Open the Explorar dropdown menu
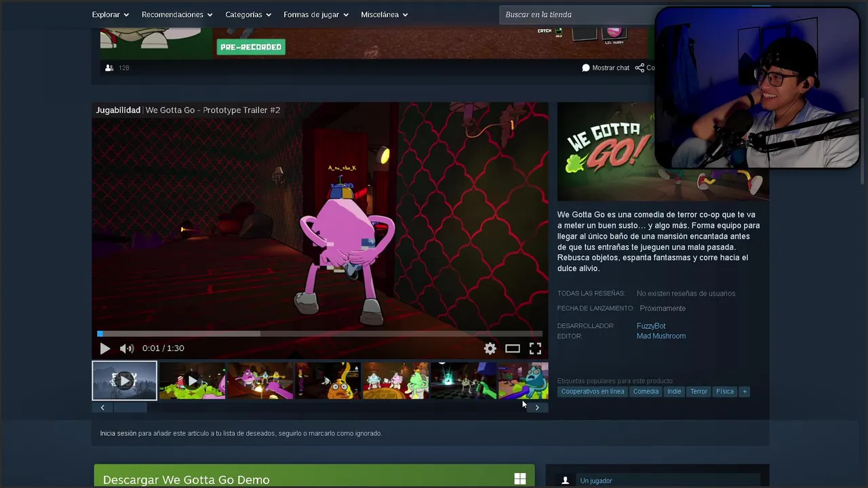The image size is (868, 488). [111, 15]
